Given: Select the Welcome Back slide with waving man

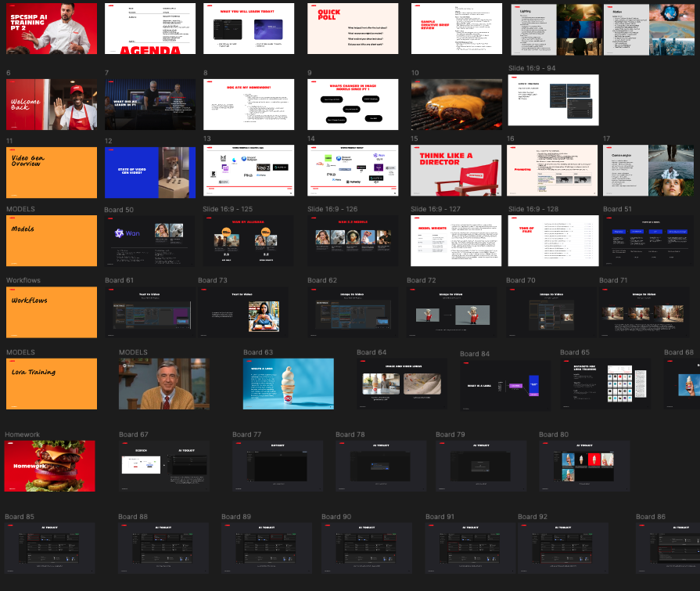Looking at the screenshot, I should pos(52,105).
